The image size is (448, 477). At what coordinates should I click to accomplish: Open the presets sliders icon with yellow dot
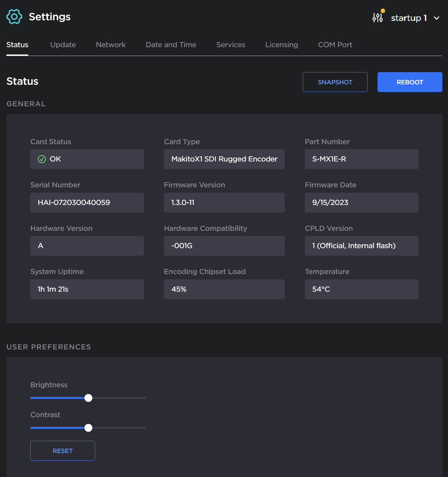pyautogui.click(x=378, y=17)
